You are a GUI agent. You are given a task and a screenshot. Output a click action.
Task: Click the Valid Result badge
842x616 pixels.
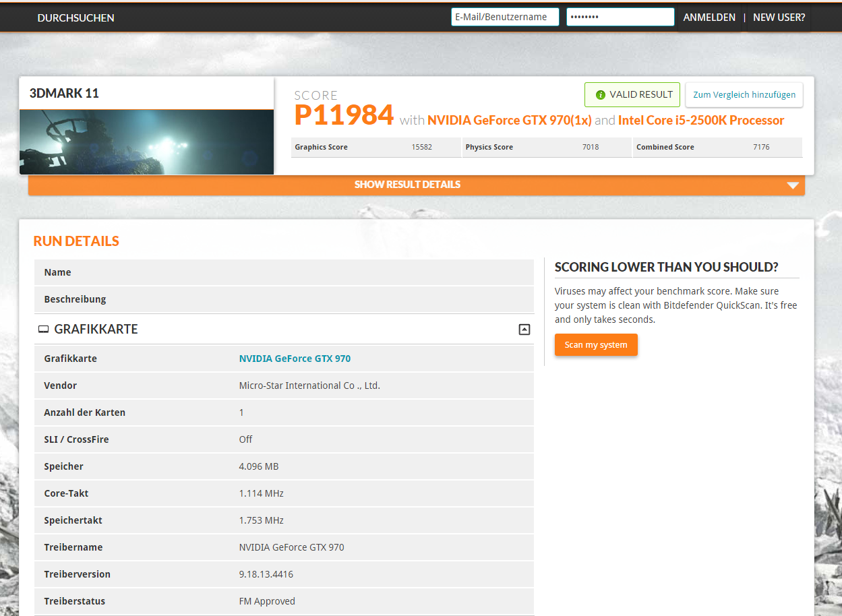click(x=632, y=95)
